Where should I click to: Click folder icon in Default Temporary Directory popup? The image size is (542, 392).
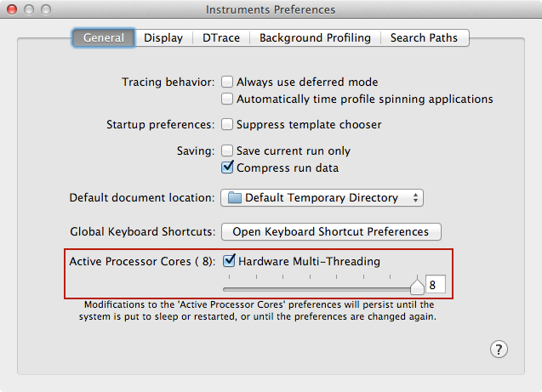click(234, 197)
